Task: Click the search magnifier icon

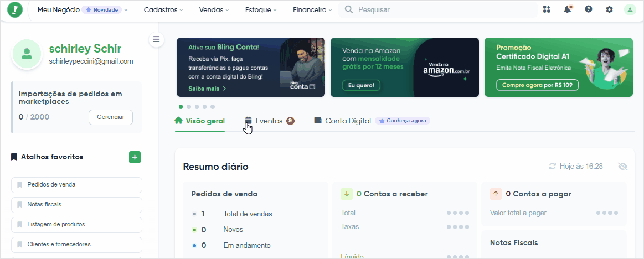Action: coord(349,9)
